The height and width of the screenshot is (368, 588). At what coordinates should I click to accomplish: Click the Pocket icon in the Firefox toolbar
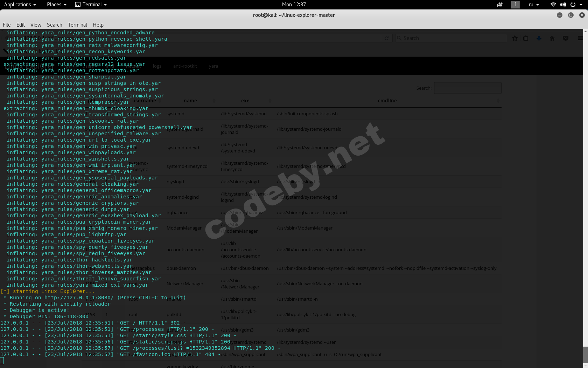[566, 38]
